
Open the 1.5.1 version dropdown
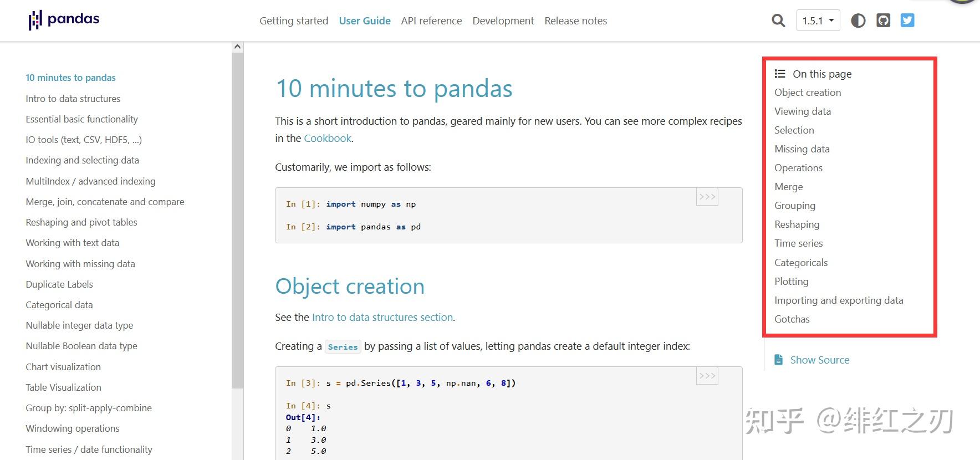818,21
